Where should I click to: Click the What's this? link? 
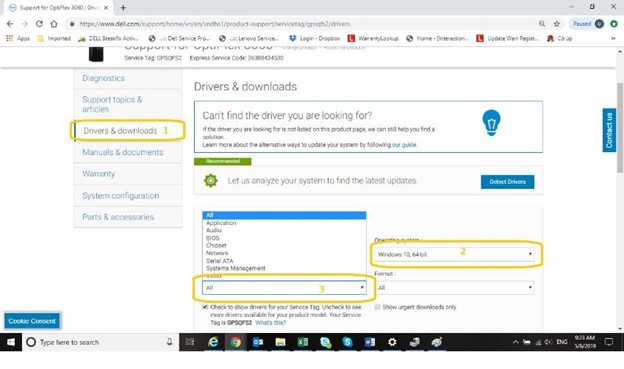[x=271, y=322]
